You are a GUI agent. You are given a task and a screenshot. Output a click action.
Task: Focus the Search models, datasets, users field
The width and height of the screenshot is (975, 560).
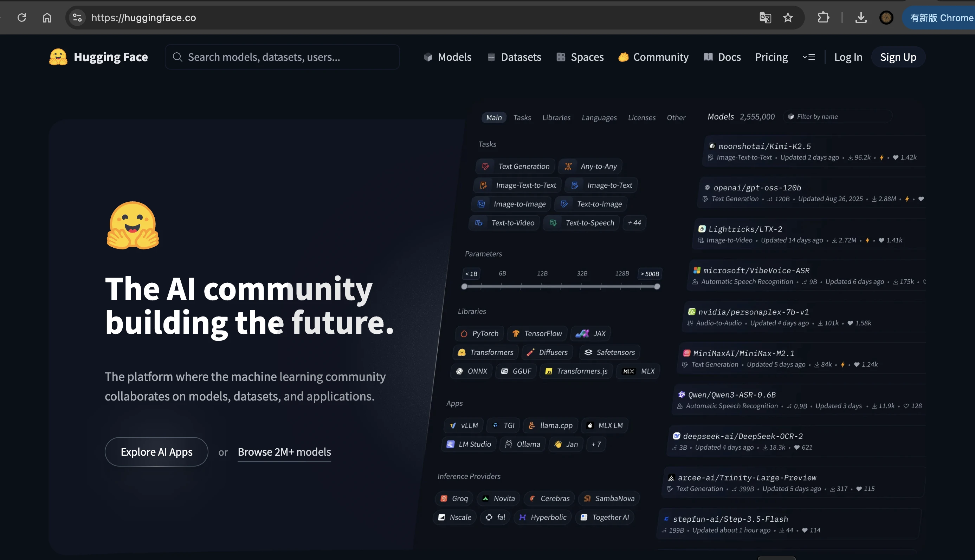pyautogui.click(x=282, y=57)
